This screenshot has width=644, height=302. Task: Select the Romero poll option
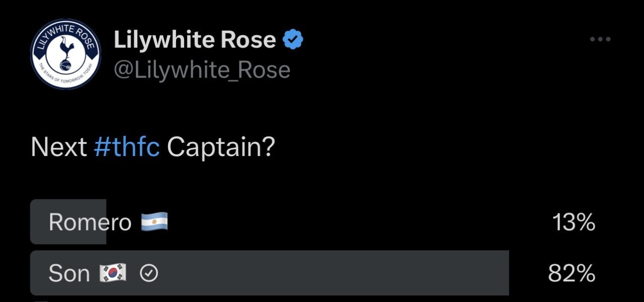point(90,222)
